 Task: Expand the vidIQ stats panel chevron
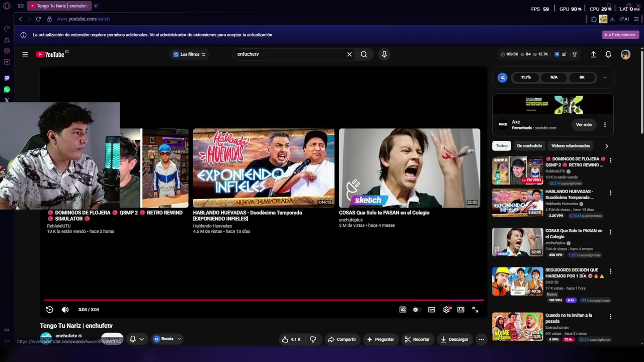(x=605, y=77)
